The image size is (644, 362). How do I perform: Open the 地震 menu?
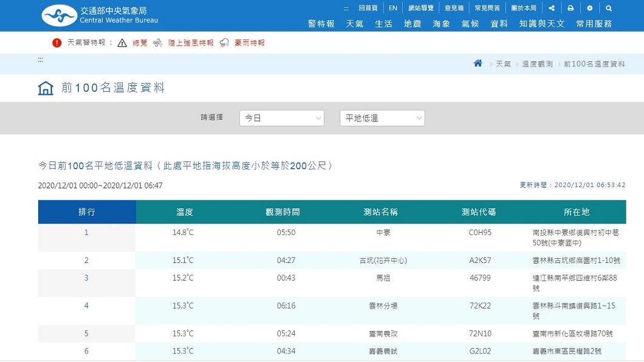[413, 24]
